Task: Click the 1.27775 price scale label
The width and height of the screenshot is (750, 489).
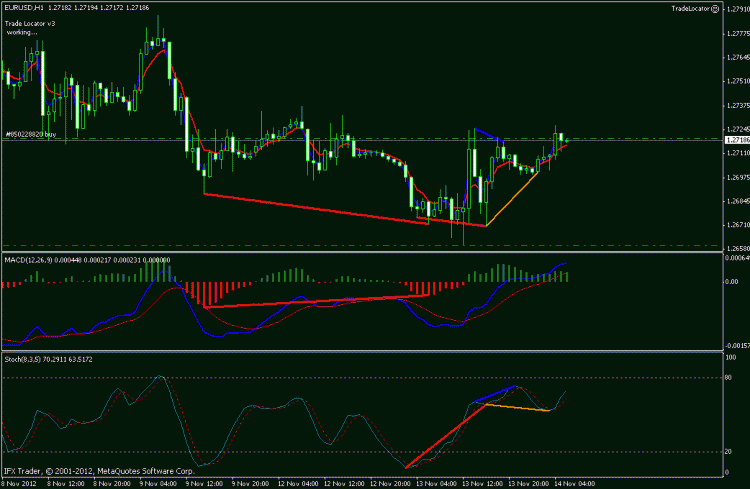Action: click(x=738, y=33)
